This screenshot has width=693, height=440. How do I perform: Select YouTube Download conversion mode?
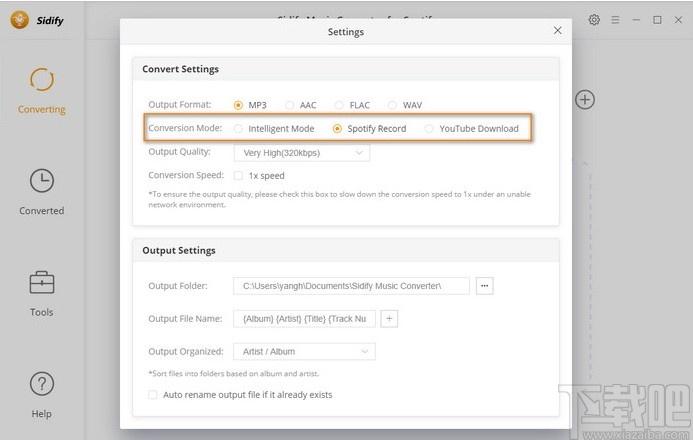[x=429, y=129]
